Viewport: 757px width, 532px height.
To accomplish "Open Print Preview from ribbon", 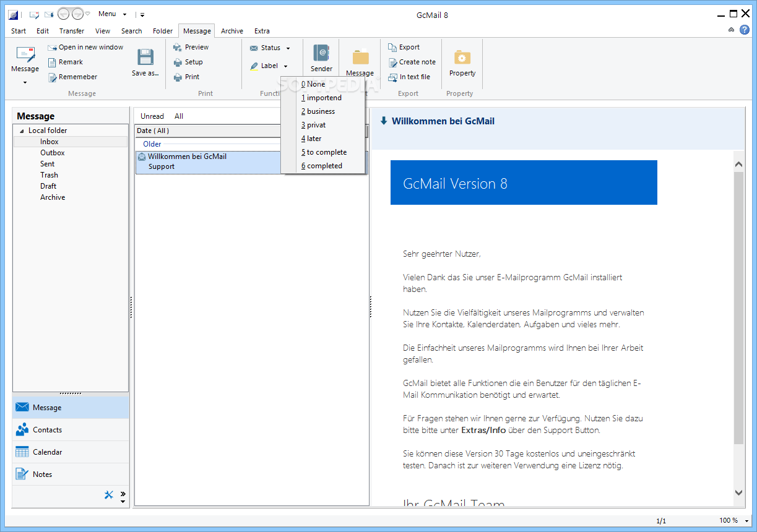I will [x=191, y=47].
